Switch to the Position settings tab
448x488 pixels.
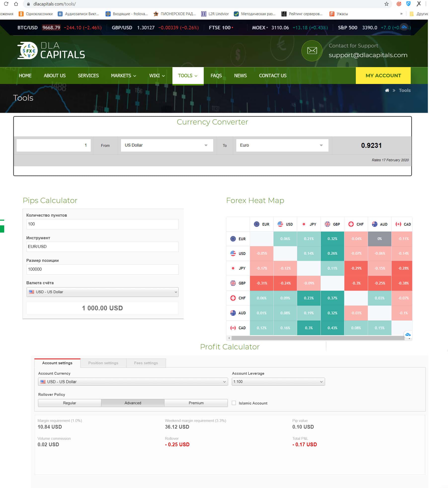103,363
